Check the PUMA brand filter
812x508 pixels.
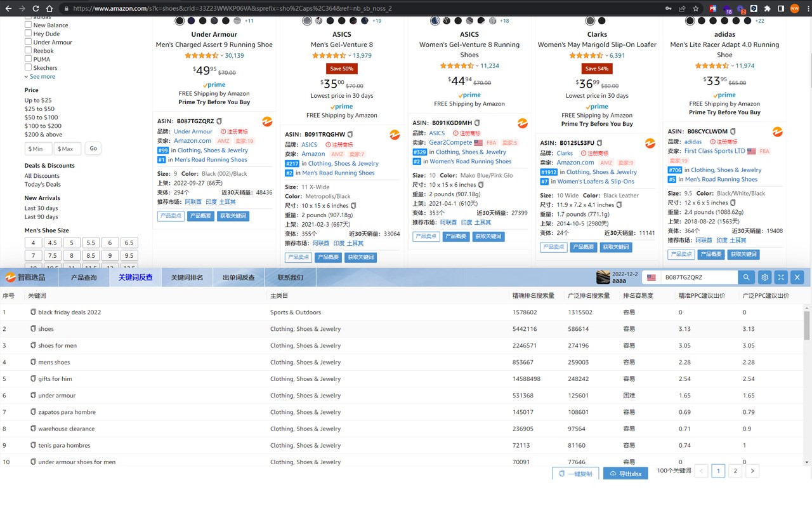click(x=28, y=59)
